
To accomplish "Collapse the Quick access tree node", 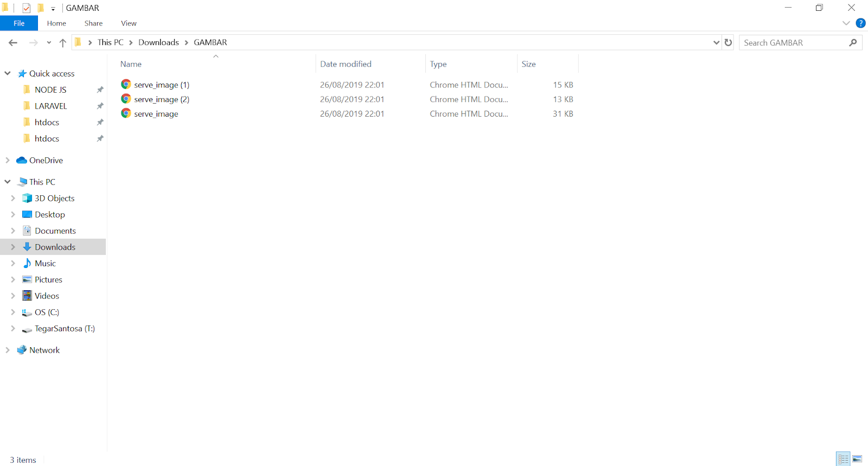I will click(x=8, y=73).
